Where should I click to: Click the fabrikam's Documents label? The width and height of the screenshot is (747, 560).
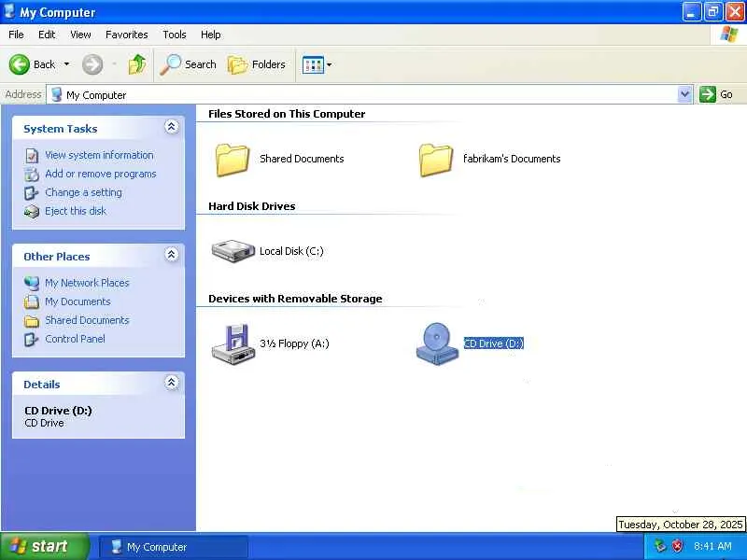512,159
